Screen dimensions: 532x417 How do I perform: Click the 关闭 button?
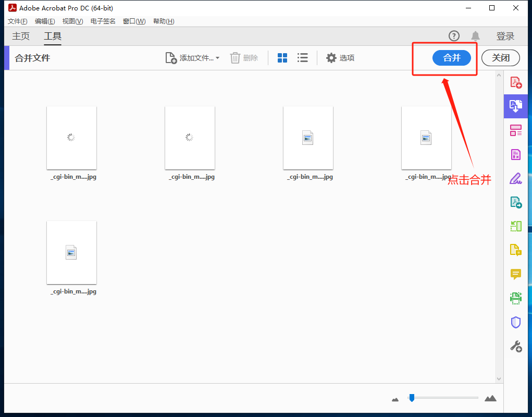[x=500, y=58]
